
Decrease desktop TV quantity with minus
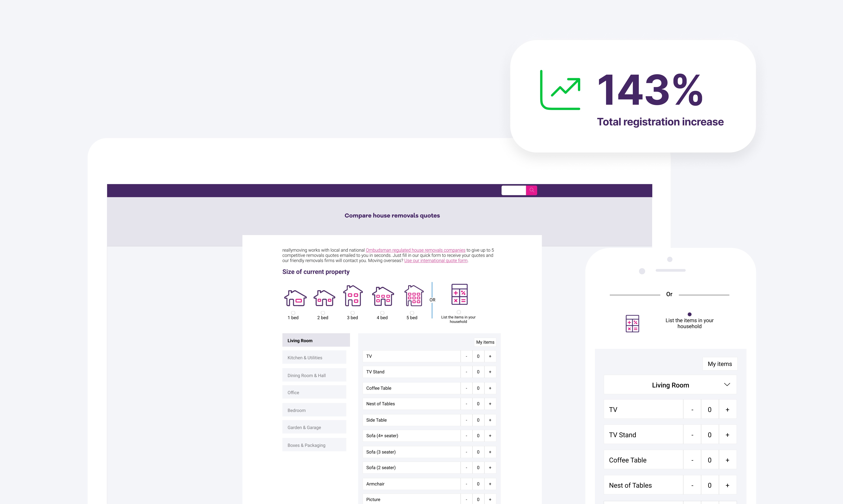coord(467,356)
